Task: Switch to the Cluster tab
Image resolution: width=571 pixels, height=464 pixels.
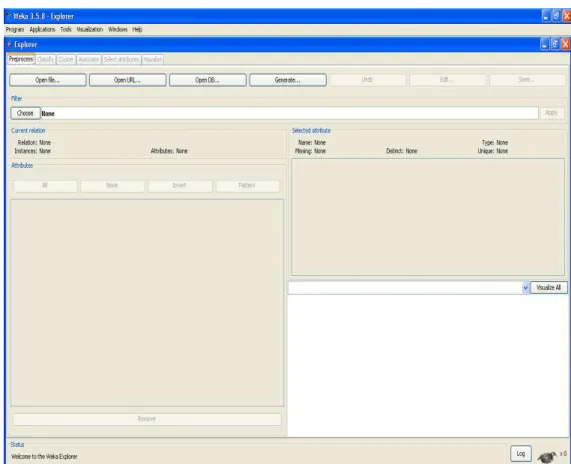Action: (x=66, y=59)
